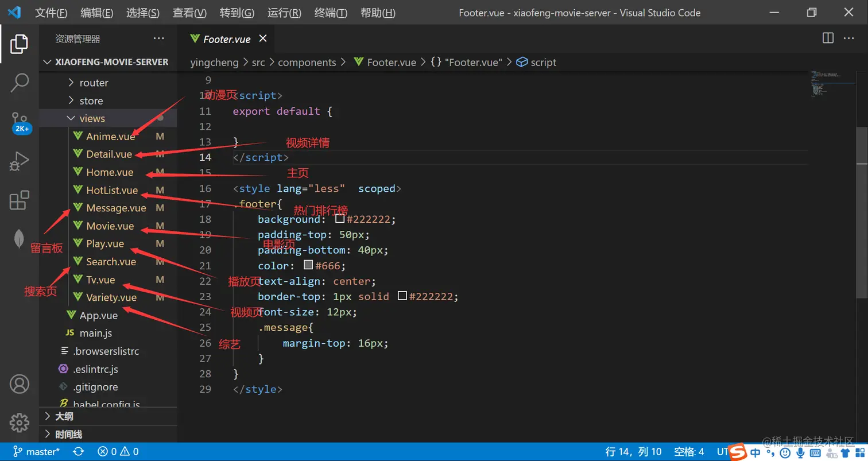The width and height of the screenshot is (868, 461).
Task: Click the components breadcrumb
Action: click(307, 62)
